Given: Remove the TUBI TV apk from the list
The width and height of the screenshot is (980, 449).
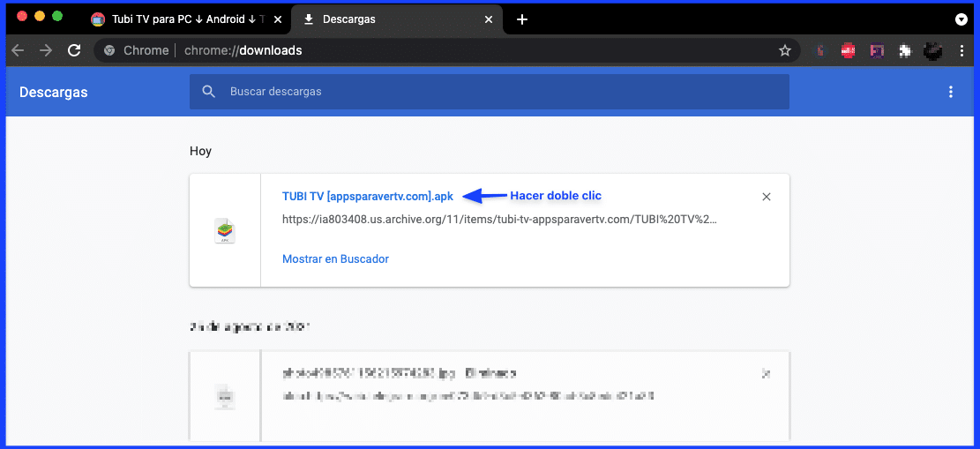Looking at the screenshot, I should 767,197.
